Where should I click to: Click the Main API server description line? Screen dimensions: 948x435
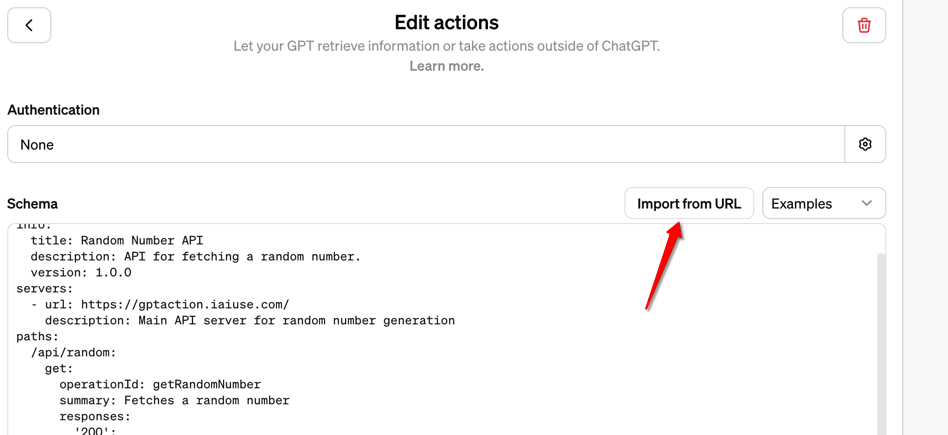point(250,321)
